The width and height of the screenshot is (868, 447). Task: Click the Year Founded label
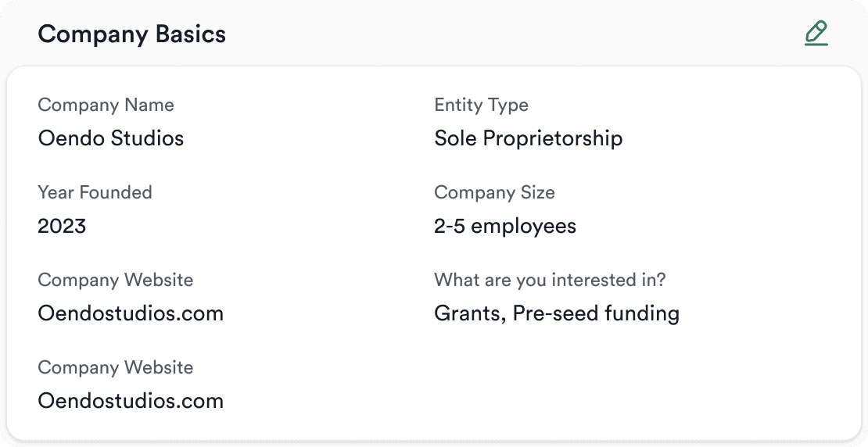95,192
